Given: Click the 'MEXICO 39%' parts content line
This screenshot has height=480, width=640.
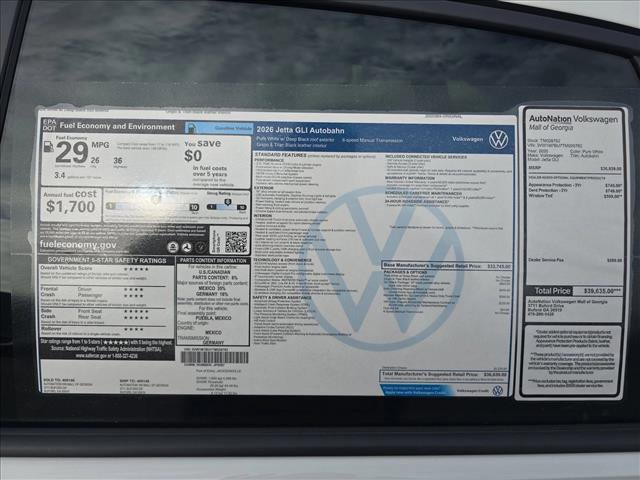Looking at the screenshot, I should point(212,288).
